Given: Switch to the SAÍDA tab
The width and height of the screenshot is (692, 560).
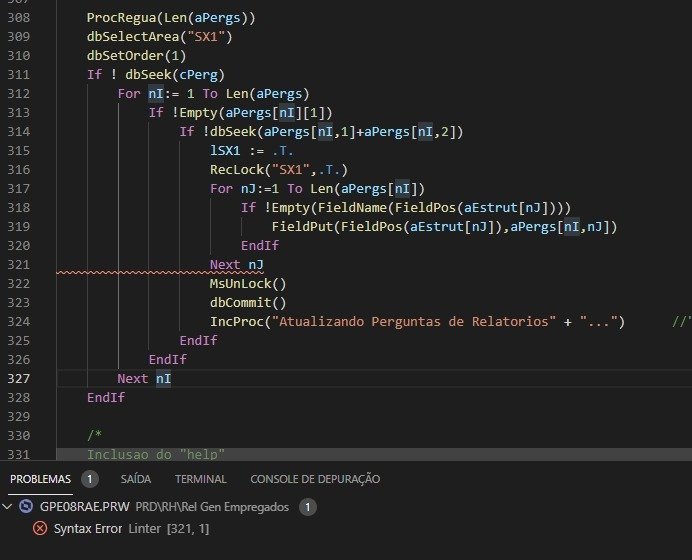Looking at the screenshot, I should pyautogui.click(x=136, y=479).
